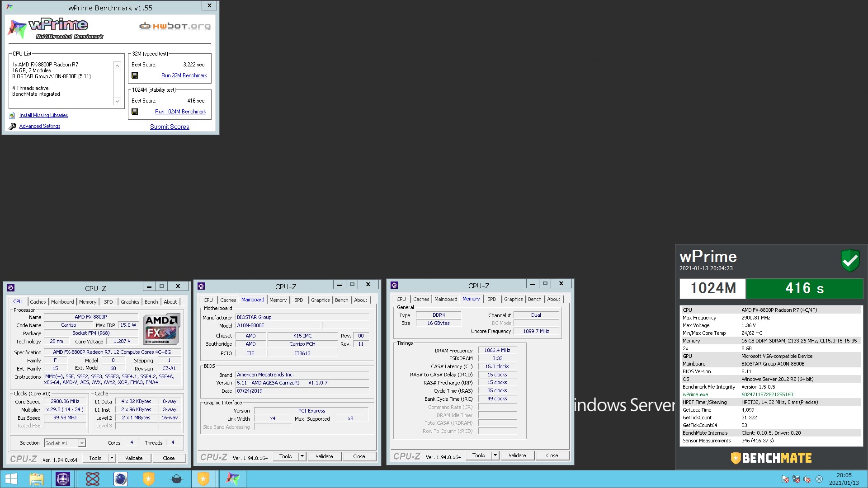
Task: Click the AMD FX processor logo in CPU-Z
Action: [x=161, y=328]
